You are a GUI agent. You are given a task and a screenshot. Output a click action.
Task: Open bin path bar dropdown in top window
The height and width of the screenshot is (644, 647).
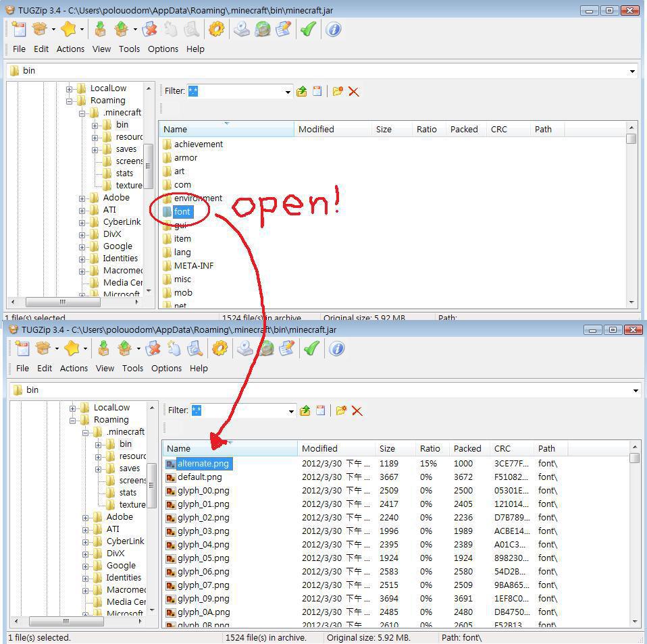coord(632,71)
